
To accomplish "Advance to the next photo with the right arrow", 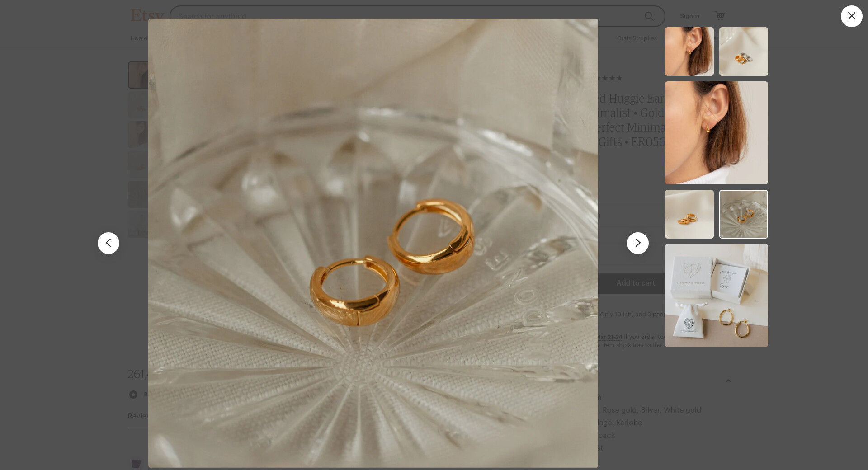I will 638,243.
